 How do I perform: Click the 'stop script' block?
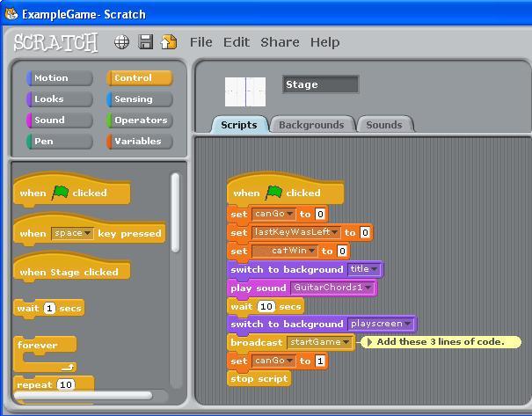coord(259,379)
